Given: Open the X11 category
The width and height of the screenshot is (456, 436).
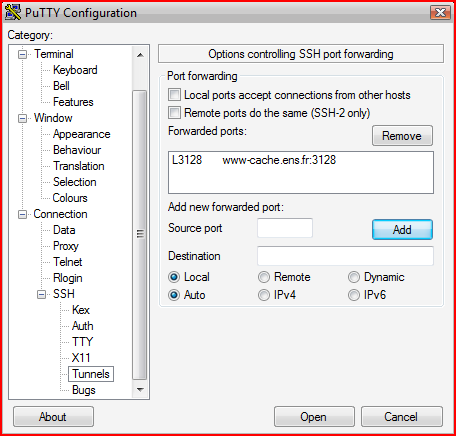Looking at the screenshot, I should pyautogui.click(x=81, y=358).
